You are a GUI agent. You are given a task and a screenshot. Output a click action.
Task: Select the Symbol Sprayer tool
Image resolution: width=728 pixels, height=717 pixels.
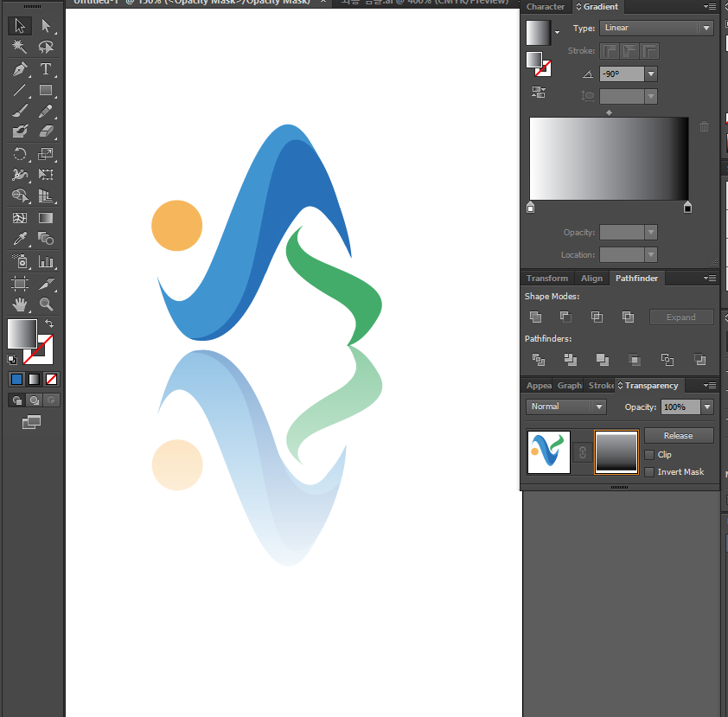click(20, 261)
